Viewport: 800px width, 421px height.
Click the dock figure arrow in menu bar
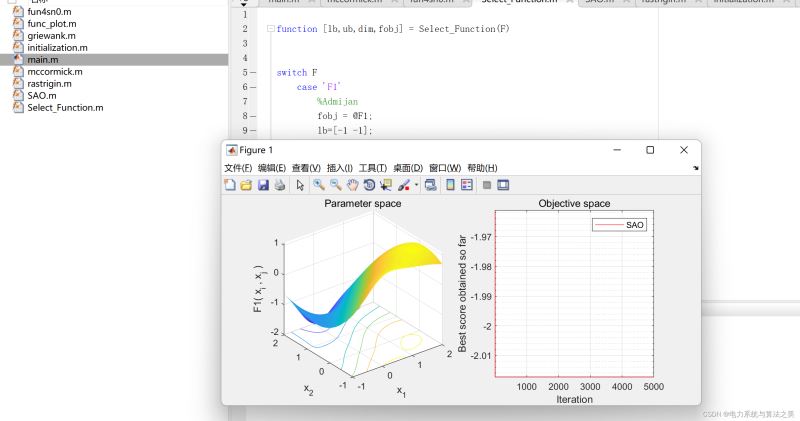point(695,168)
